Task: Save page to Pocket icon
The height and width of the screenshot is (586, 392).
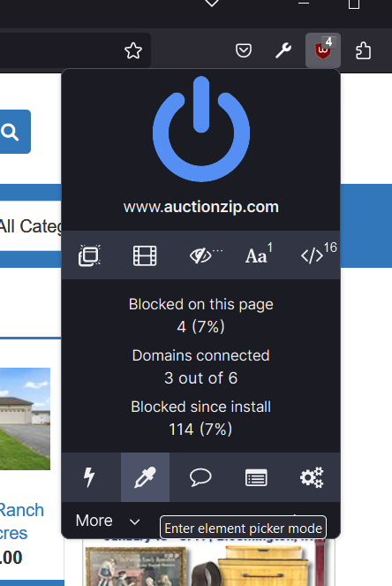Action: click(244, 50)
